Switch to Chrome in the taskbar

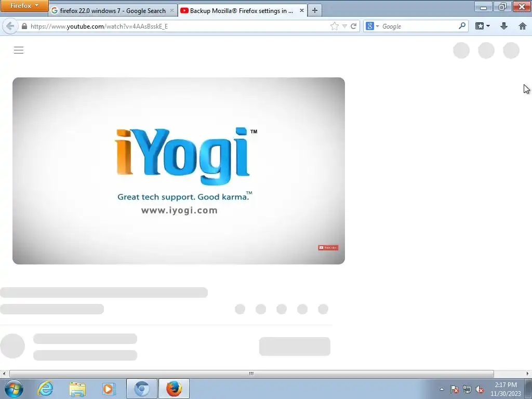click(141, 389)
